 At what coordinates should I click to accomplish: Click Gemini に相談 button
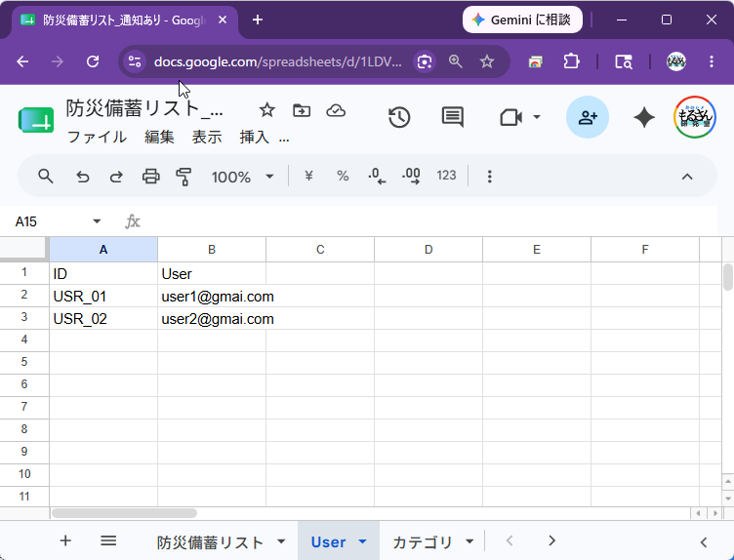click(x=522, y=20)
